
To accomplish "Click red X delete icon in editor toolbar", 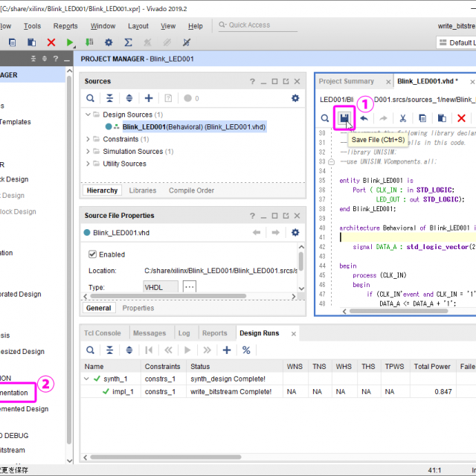I will 461,118.
